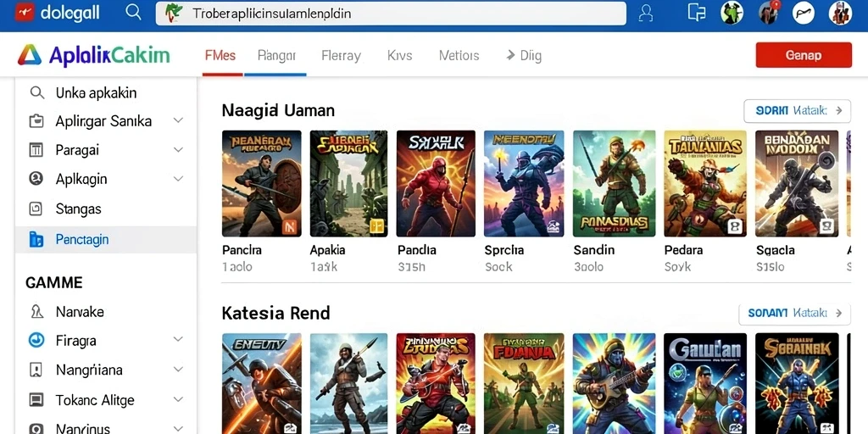Click the devices icon in top bar
The height and width of the screenshot is (434, 868).
pyautogui.click(x=697, y=12)
